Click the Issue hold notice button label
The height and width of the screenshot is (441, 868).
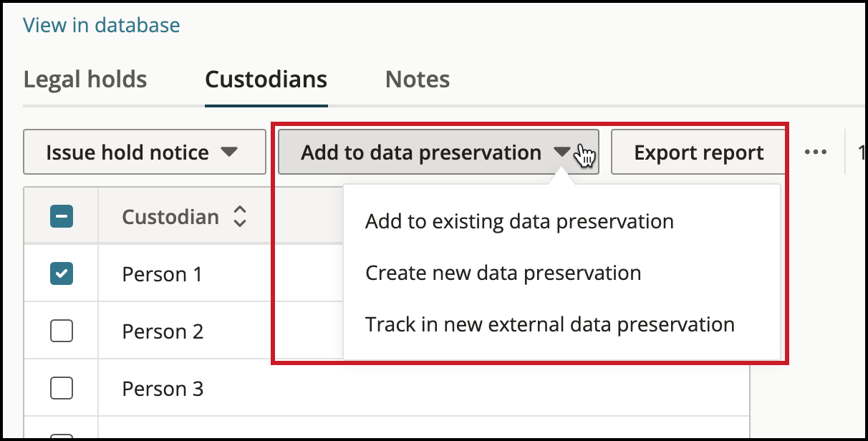point(127,152)
